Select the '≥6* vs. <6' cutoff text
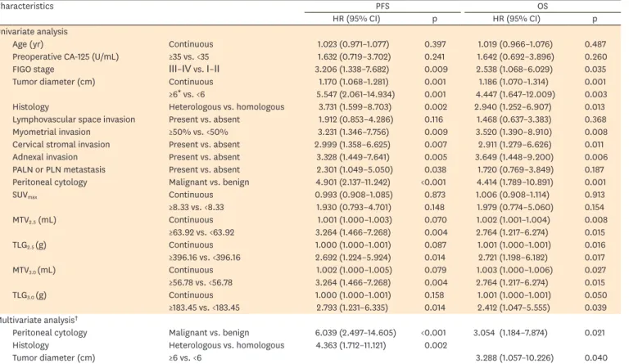This screenshot has width=629, height=364. tap(187, 95)
